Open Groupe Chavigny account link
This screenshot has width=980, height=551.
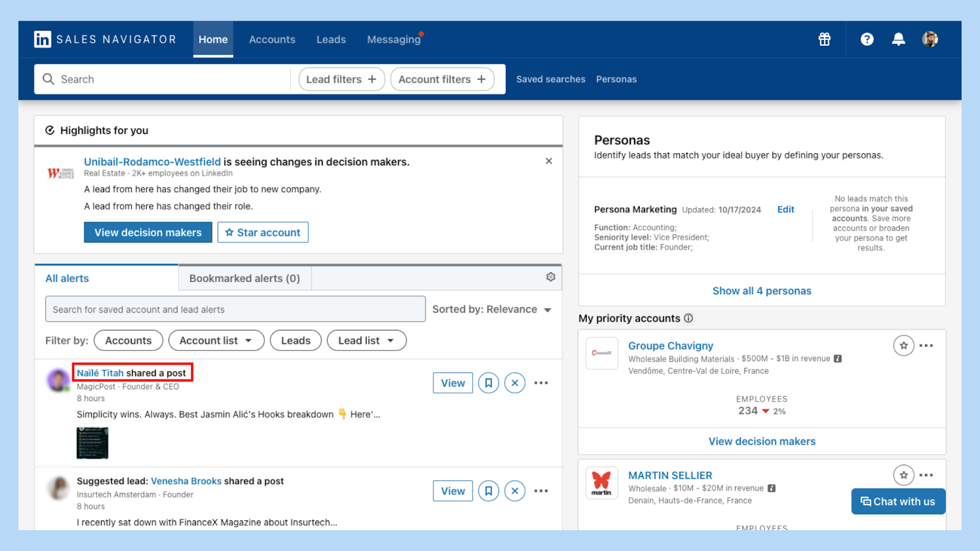coord(671,346)
